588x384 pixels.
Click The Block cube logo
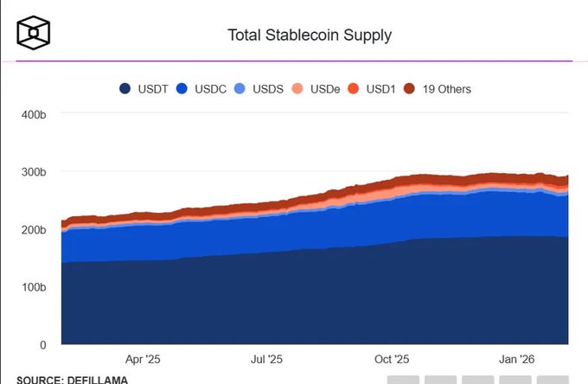coord(33,34)
